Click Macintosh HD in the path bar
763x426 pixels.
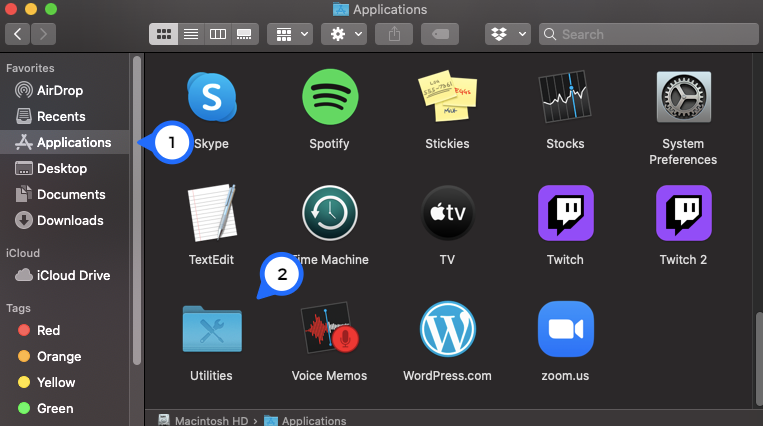point(203,420)
